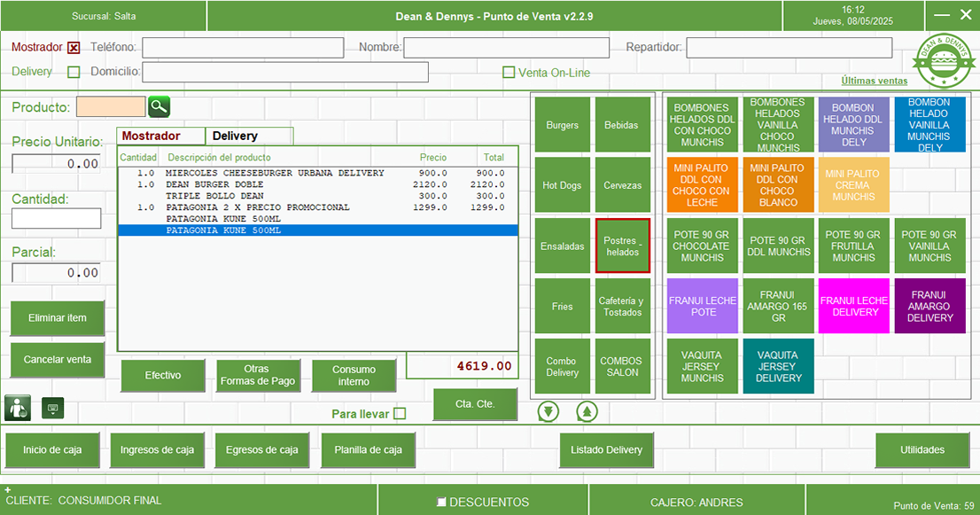Open Egresos de caja
Screen dimensions: 980x515
(x=262, y=449)
